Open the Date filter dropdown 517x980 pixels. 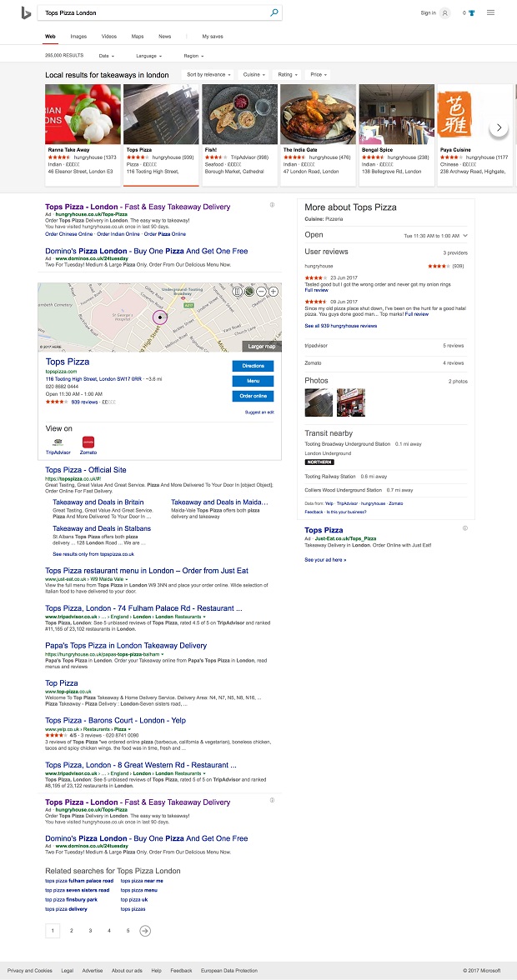[x=106, y=57]
